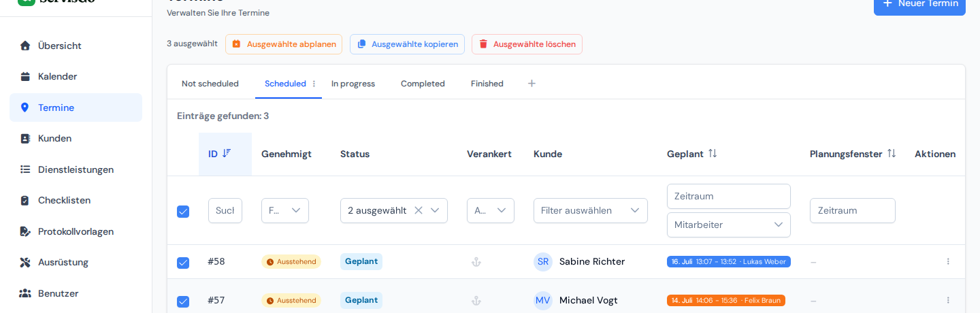980x313 pixels.
Task: Open the Status filter dropdown arrow
Action: click(x=435, y=210)
